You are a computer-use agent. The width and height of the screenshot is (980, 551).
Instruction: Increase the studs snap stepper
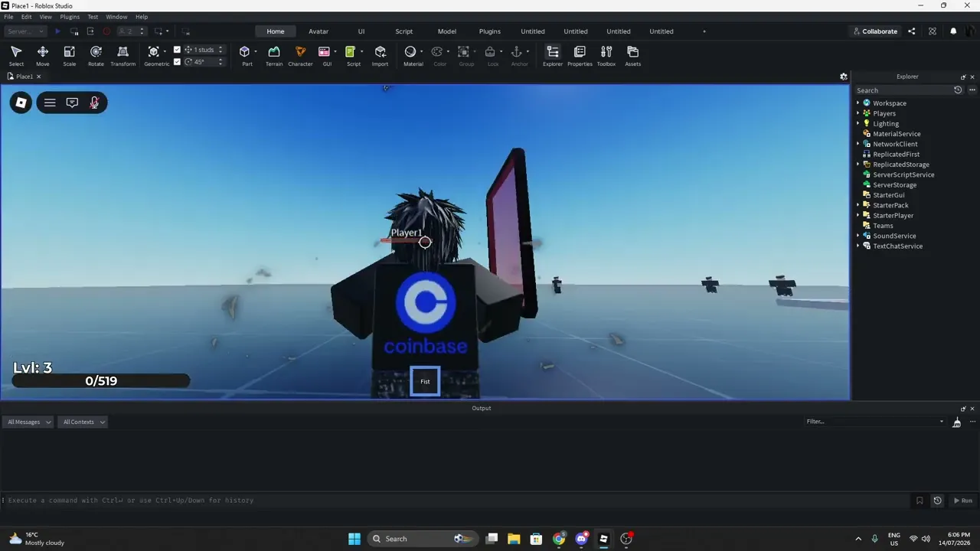220,47
